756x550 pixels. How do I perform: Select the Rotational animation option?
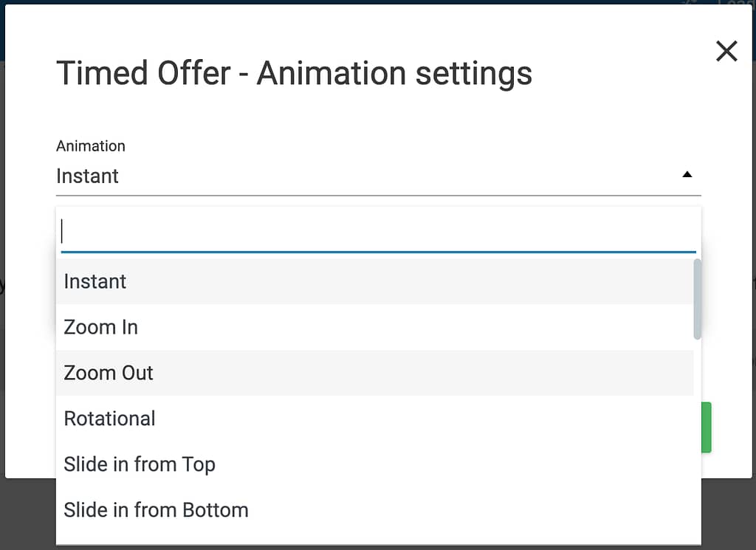point(110,419)
